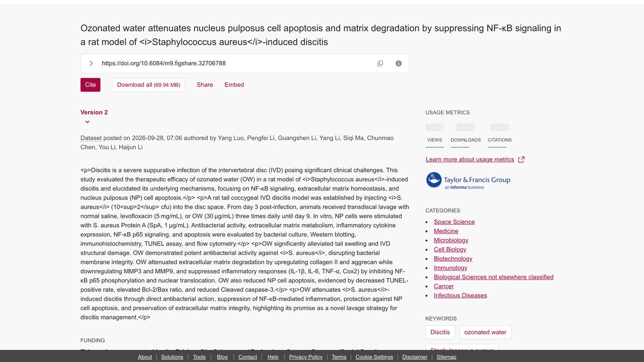Open the Blog footer link
Image resolution: width=644 pixels, height=362 pixels.
pyautogui.click(x=222, y=357)
